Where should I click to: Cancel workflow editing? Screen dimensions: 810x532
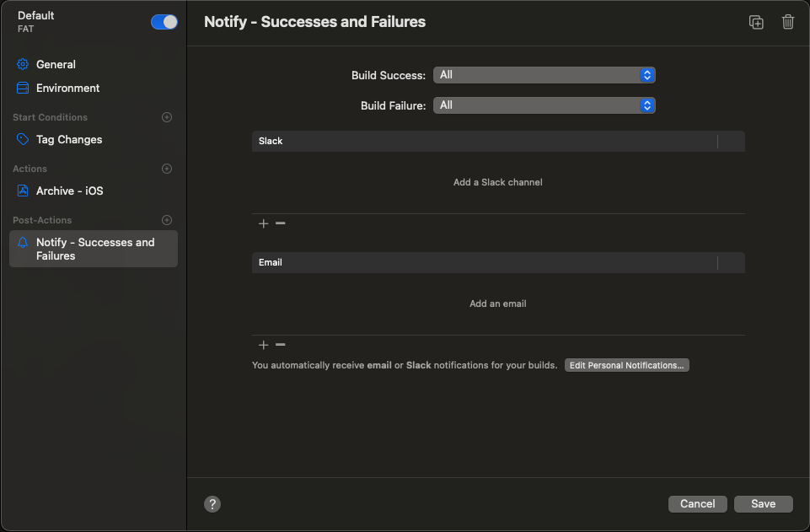click(x=697, y=504)
